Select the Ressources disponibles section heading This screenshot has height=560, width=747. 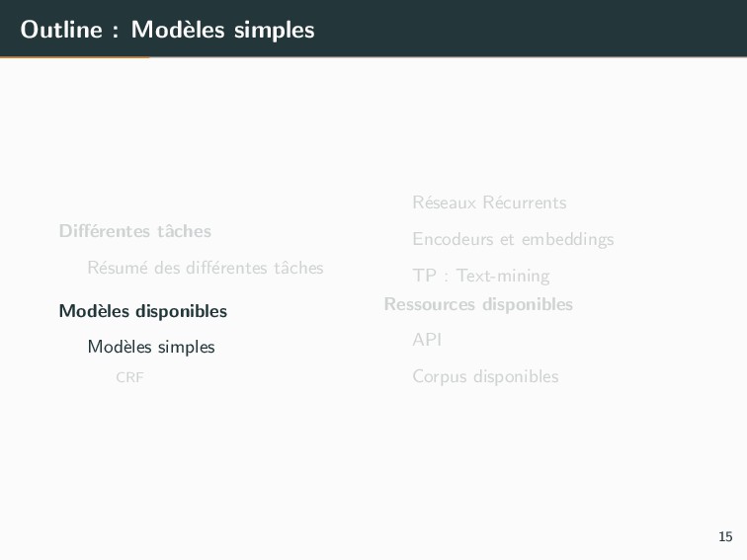(x=478, y=305)
